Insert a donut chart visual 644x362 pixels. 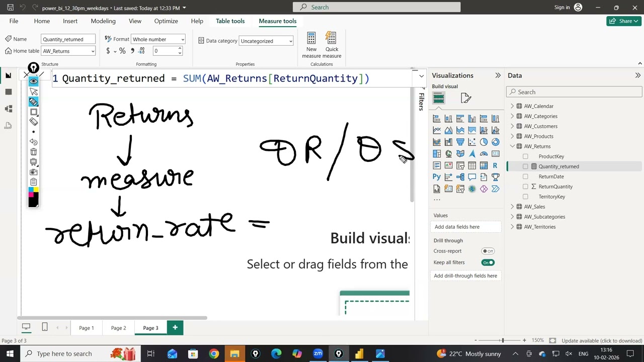[495, 142]
